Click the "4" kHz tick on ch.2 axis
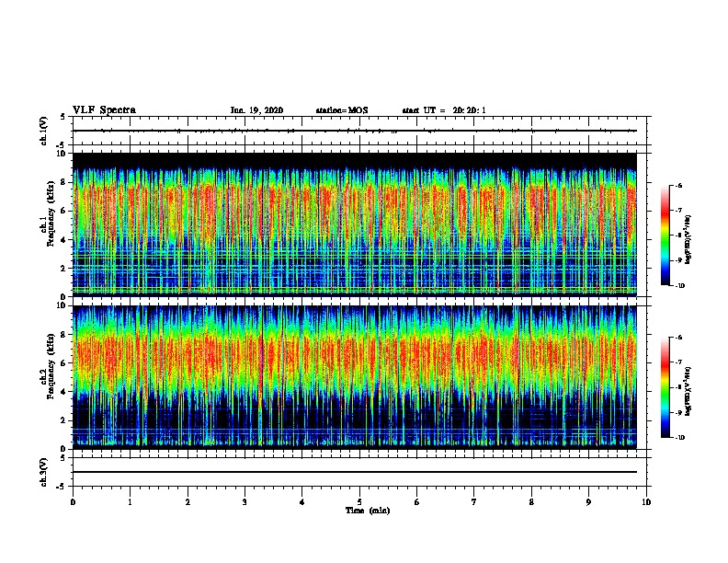 [x=63, y=392]
